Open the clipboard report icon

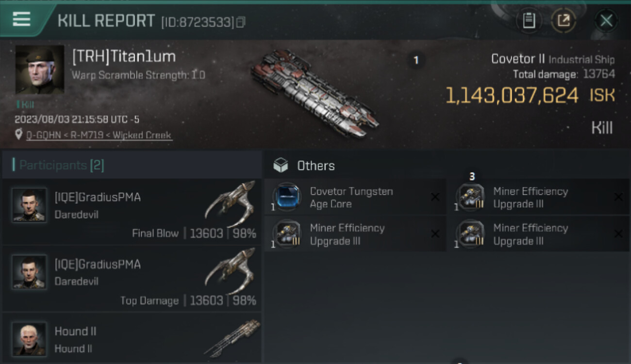pyautogui.click(x=529, y=21)
